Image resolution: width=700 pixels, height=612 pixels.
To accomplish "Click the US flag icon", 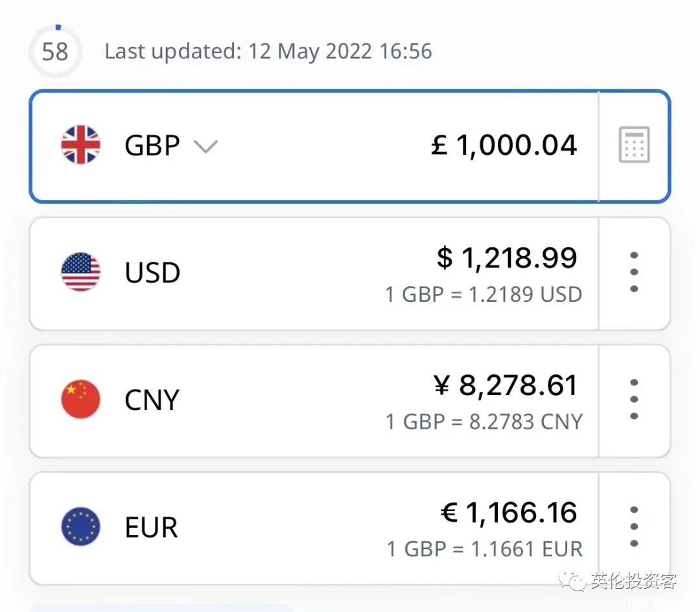I will 81,272.
